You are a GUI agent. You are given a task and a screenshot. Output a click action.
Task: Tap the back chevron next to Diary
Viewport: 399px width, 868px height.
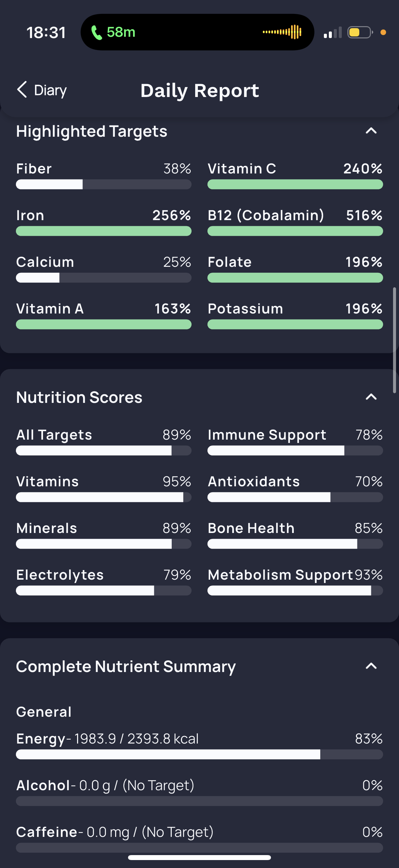(22, 90)
